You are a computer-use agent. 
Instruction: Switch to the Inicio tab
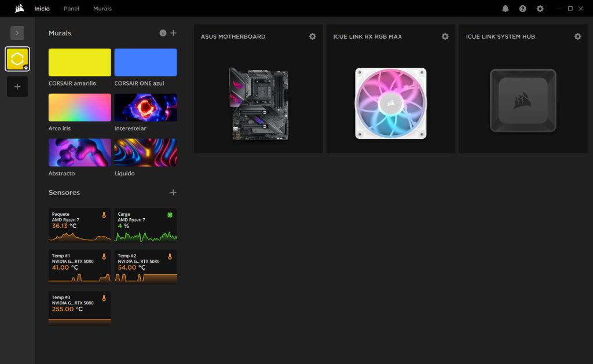[42, 8]
